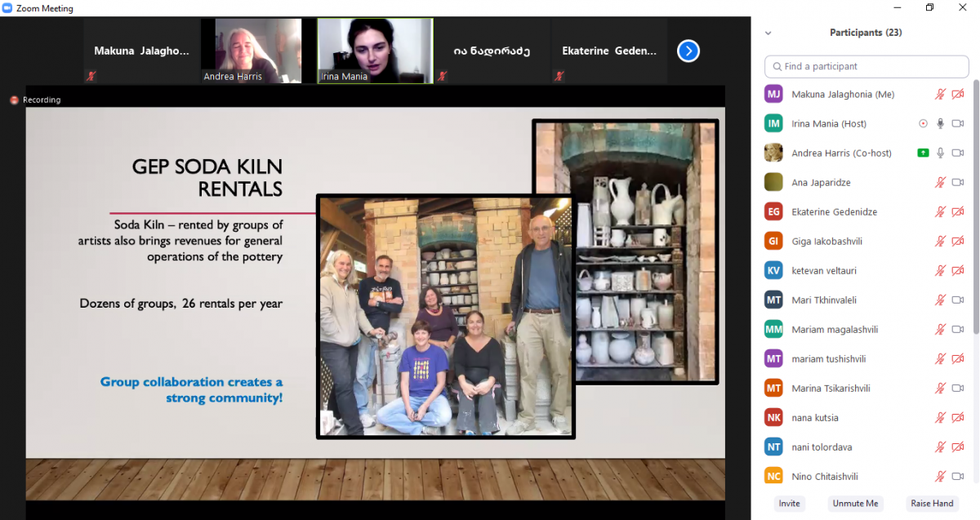The height and width of the screenshot is (520, 980).
Task: Click Irina Mania's microphone icon
Action: coord(940,123)
